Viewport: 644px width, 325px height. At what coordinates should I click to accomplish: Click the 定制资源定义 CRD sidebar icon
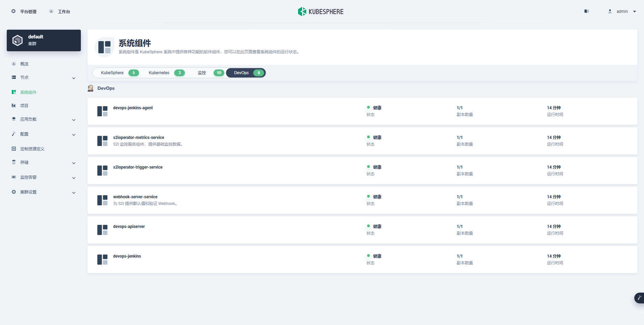point(14,149)
